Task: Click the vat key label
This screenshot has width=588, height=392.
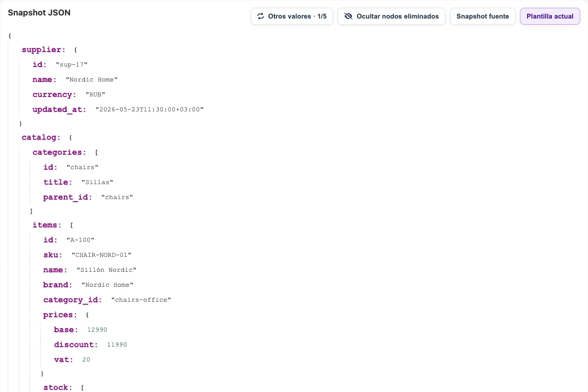Action: [63, 360]
